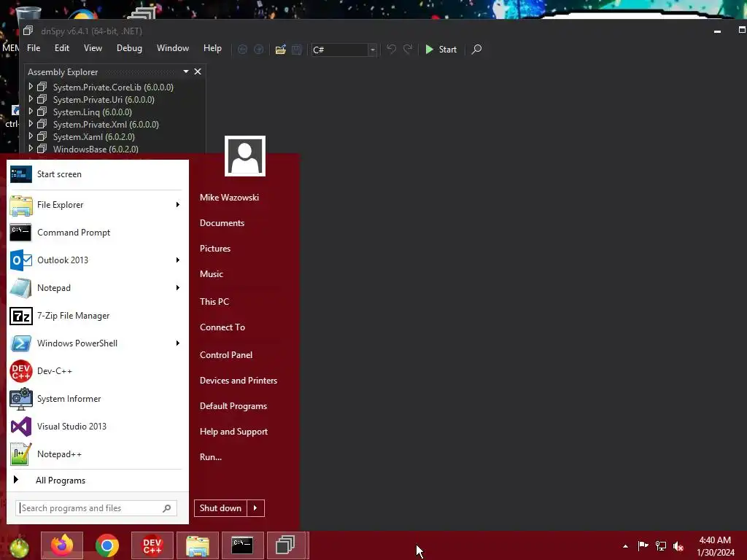Open Devices and Printers link
Image resolution: width=747 pixels, height=560 pixels.
[x=239, y=381]
